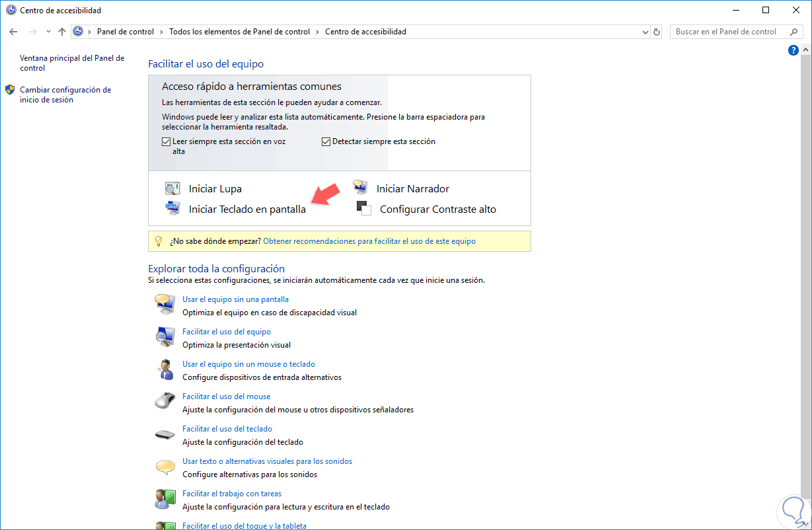Go back with the back arrow

(x=13, y=32)
